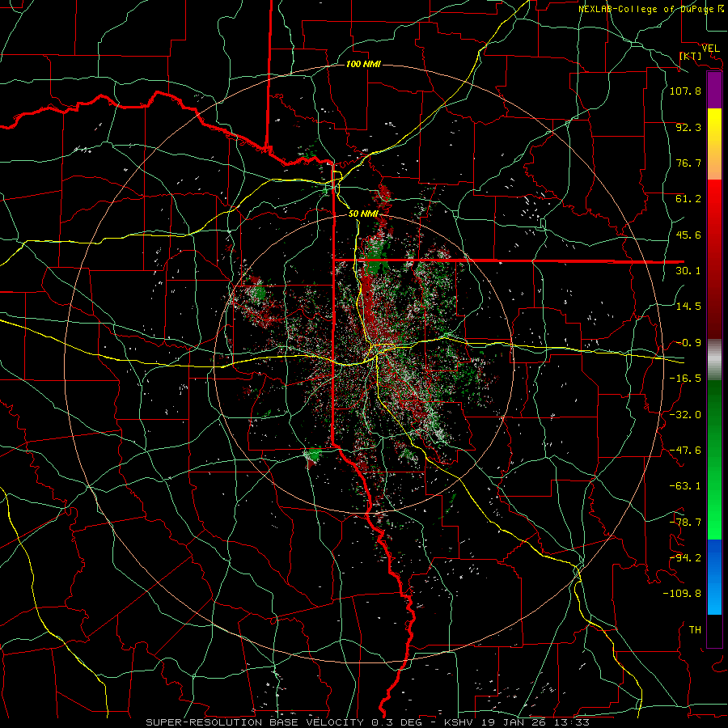This screenshot has height=728, width=728.
Task: Select the -109.8 velocity scale value
Action: pos(682,594)
